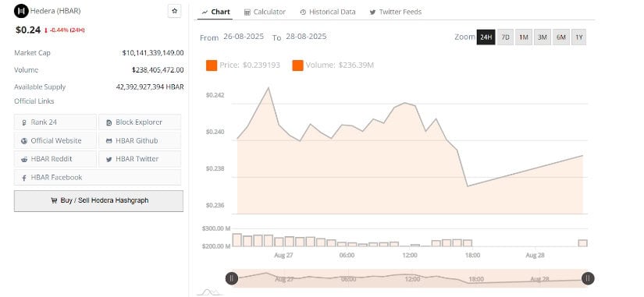This screenshot has width=644, height=297.
Task: Select the 24H zoom range
Action: 486,37
